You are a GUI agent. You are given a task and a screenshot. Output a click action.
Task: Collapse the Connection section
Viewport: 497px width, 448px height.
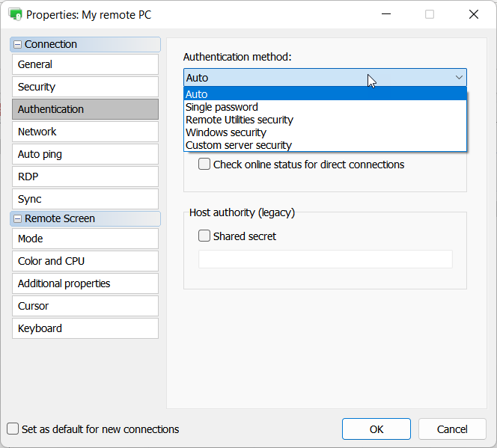[x=18, y=45]
